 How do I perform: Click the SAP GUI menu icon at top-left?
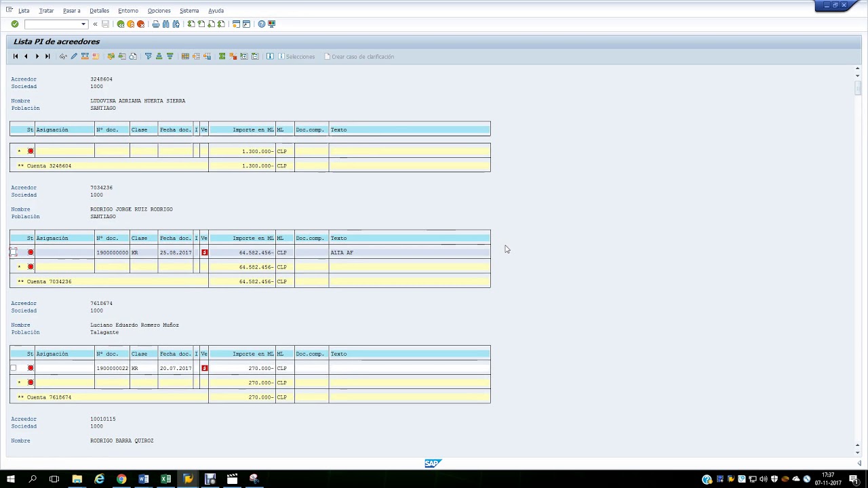pyautogui.click(x=9, y=10)
